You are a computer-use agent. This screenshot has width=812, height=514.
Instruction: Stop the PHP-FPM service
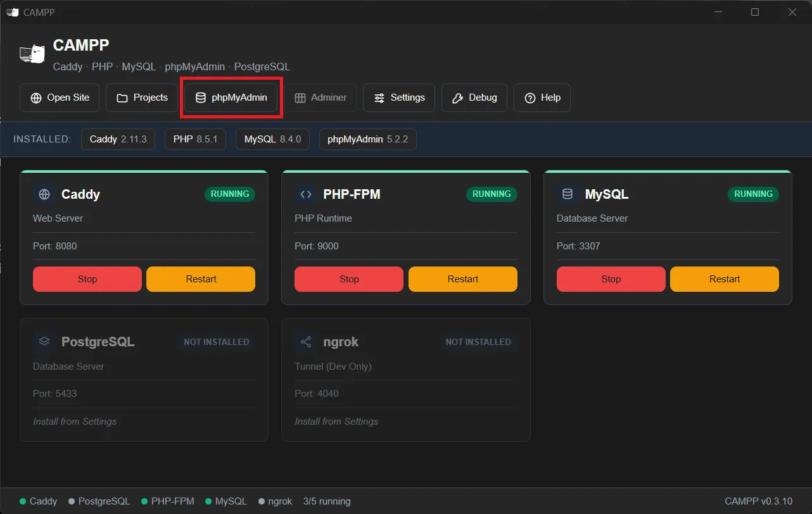(x=349, y=279)
